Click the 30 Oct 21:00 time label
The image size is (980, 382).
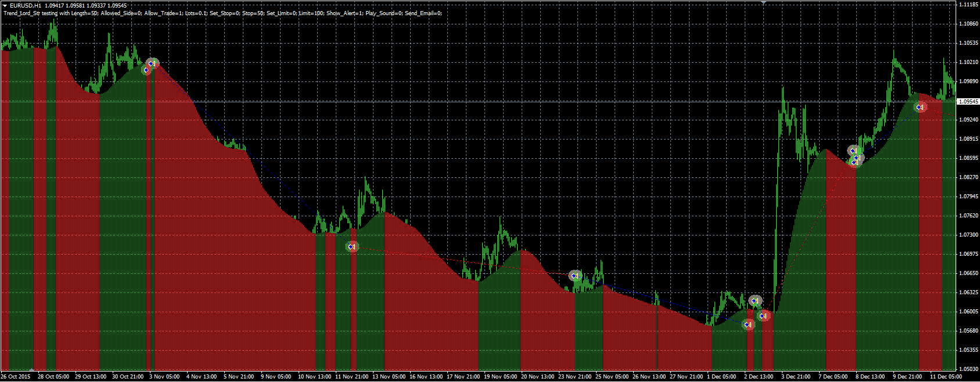[x=128, y=377]
